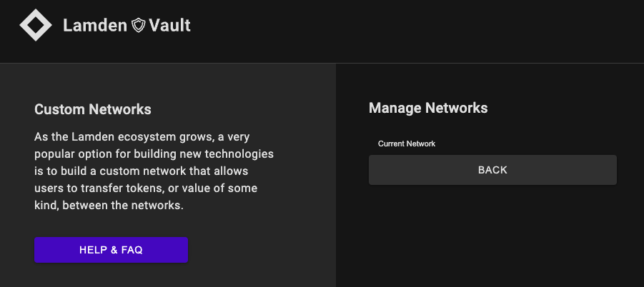Click the Current Network label
This screenshot has width=644, height=287.
tap(407, 143)
